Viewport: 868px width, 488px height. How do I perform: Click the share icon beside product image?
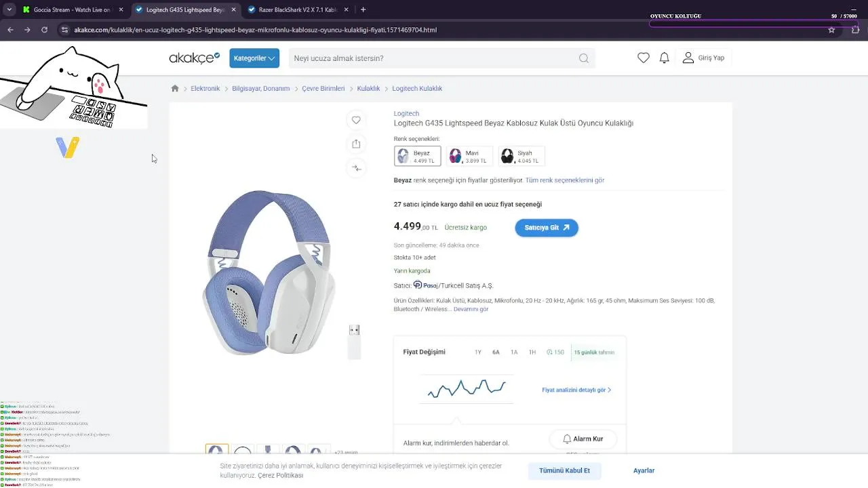pyautogui.click(x=356, y=144)
